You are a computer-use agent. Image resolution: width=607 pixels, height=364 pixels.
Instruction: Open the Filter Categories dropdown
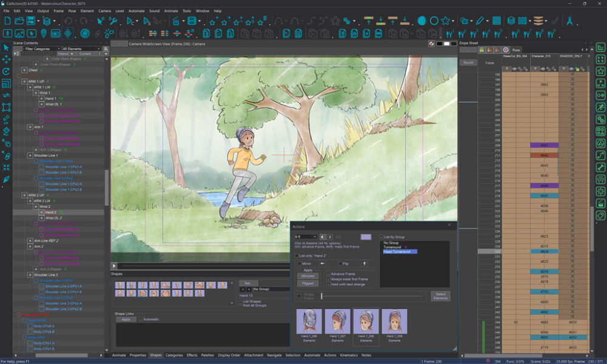click(41, 49)
